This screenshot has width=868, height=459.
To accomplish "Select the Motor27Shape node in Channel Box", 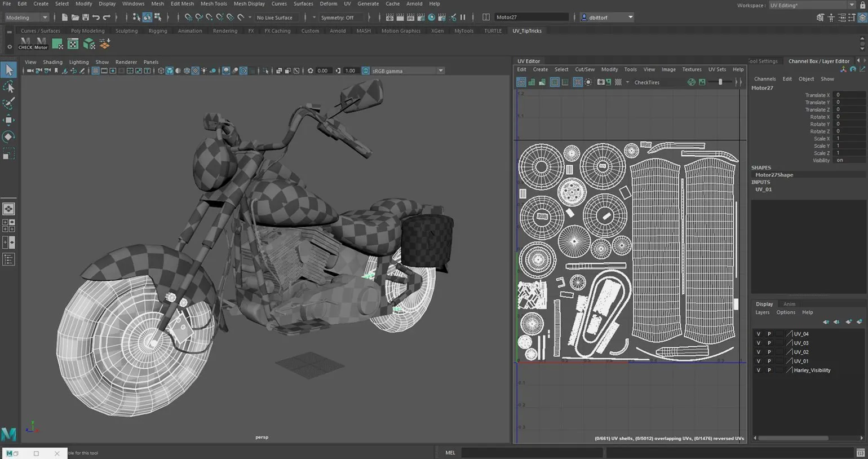I will pyautogui.click(x=774, y=175).
